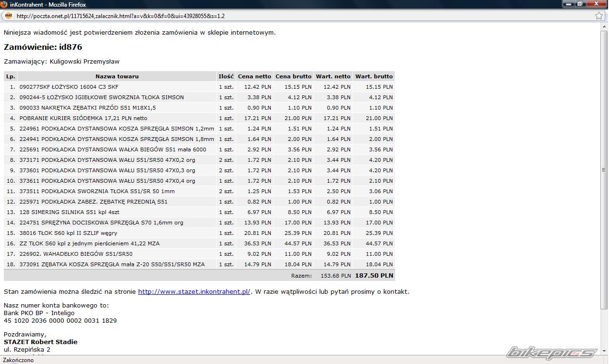Click the 'POBRANIE KURIER SIÓDEMKA' row text
The image size is (609, 364).
(83, 118)
